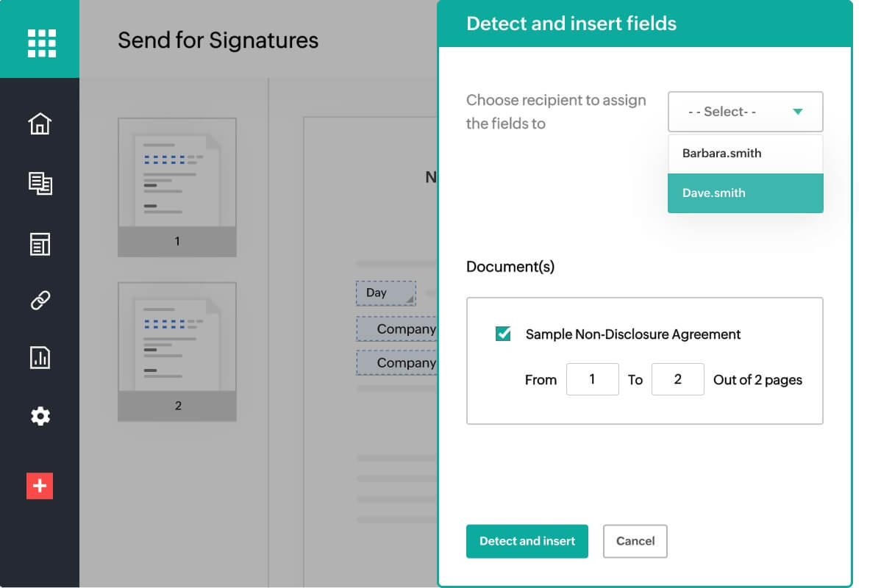Image resolution: width=881 pixels, height=588 pixels.
Task: Click the Detect and insert button
Action: 527,541
